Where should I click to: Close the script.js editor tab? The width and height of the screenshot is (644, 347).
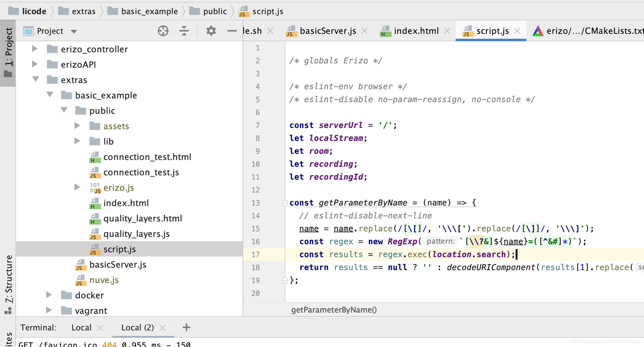click(517, 31)
